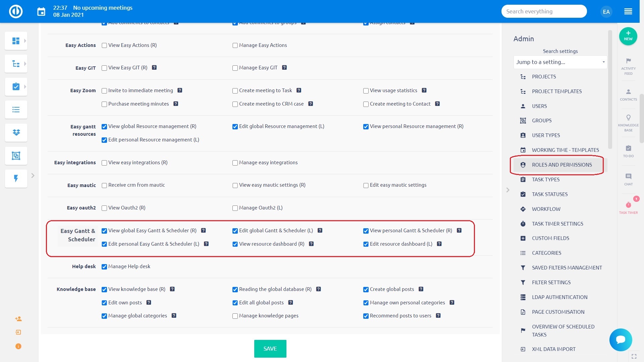Enable View Easy Actions (R) checkbox
The width and height of the screenshot is (644, 362).
pyautogui.click(x=104, y=46)
